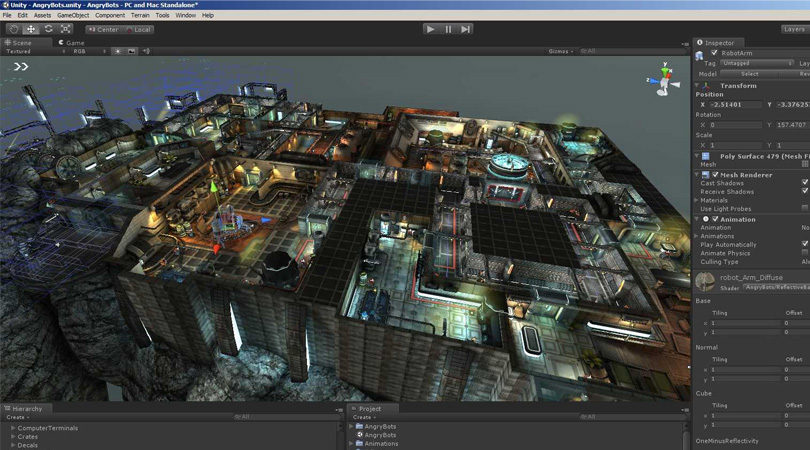Select the Rotate tool

pos(49,29)
